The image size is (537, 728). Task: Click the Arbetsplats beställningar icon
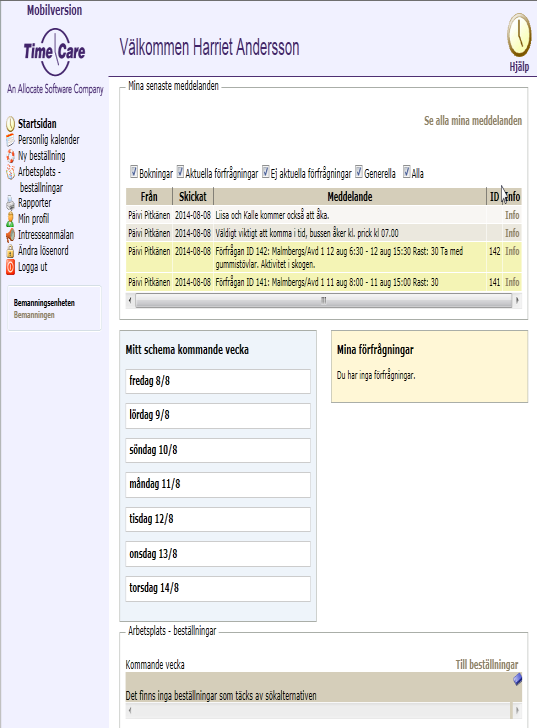coord(11,172)
